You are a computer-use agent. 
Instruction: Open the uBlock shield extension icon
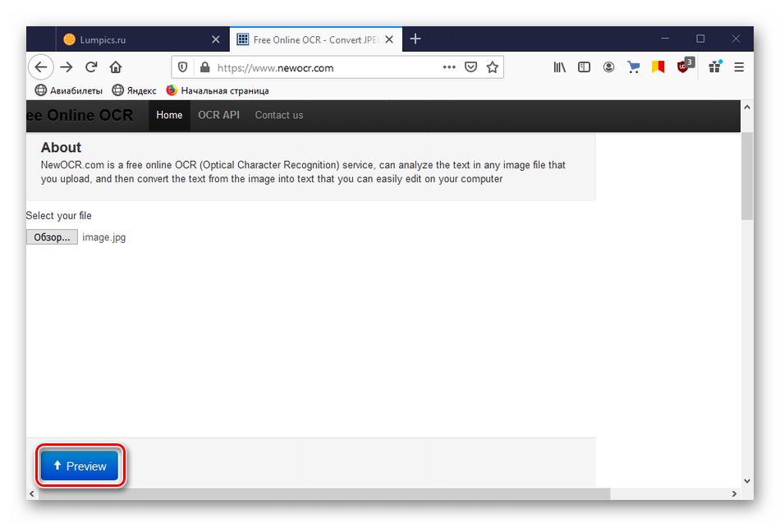683,66
